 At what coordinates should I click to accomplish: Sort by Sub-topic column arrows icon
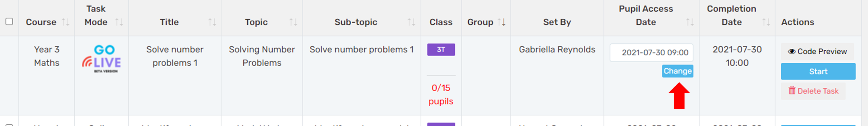[411, 22]
